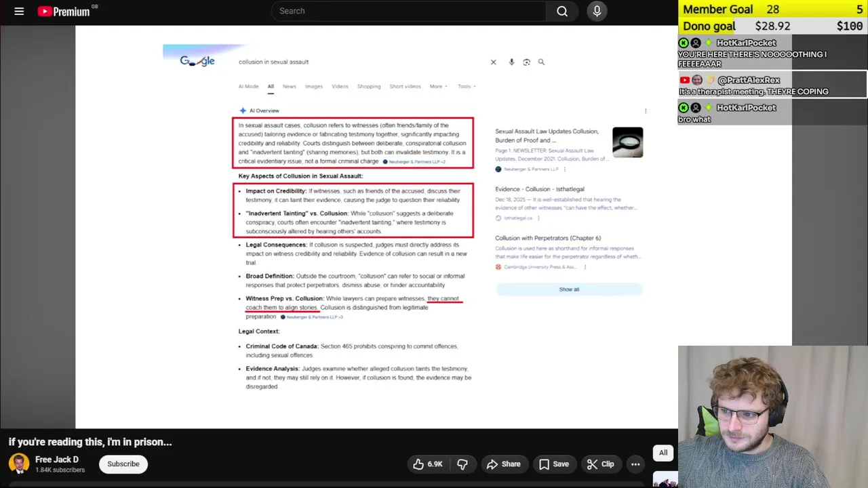
Task: Save the video to a playlist
Action: click(x=554, y=464)
